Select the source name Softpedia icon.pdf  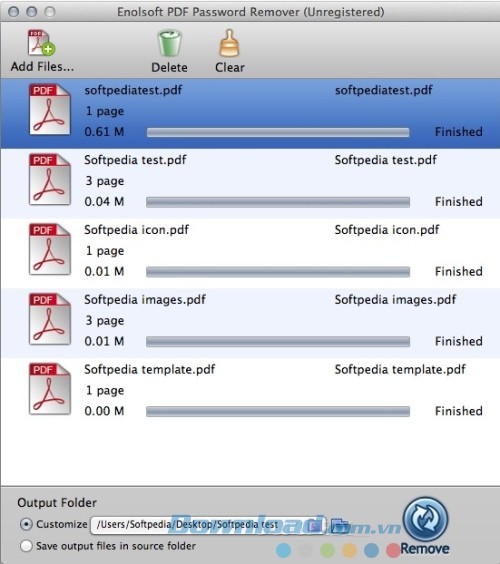click(136, 229)
